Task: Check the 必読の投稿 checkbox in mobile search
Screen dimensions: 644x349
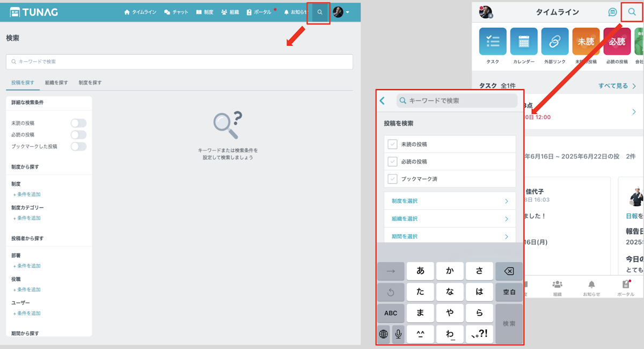Action: pyautogui.click(x=393, y=161)
